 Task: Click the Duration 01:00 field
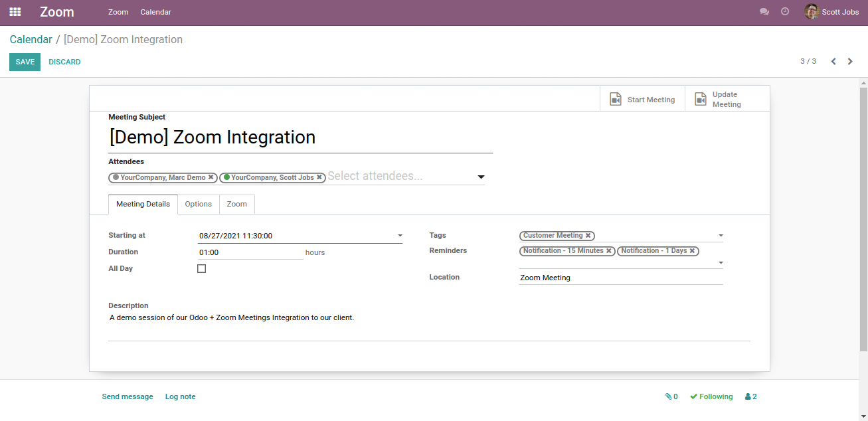coord(250,252)
